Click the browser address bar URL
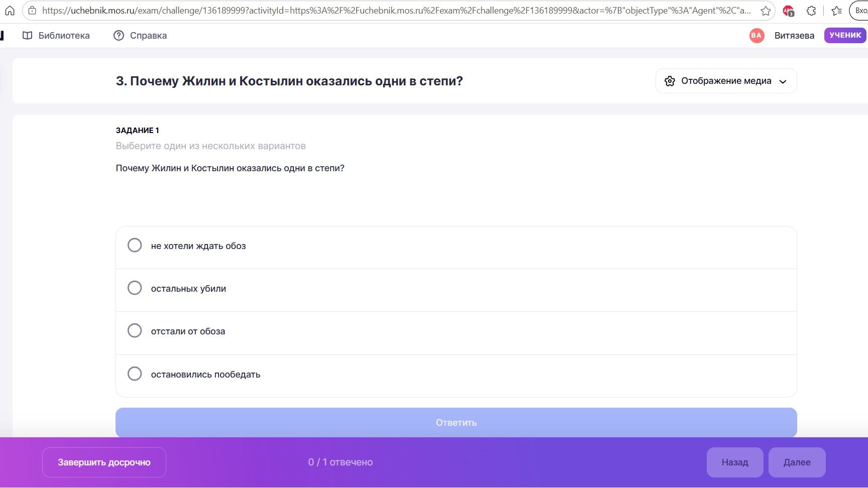Image resolution: width=868 pixels, height=488 pixels. pos(397,11)
